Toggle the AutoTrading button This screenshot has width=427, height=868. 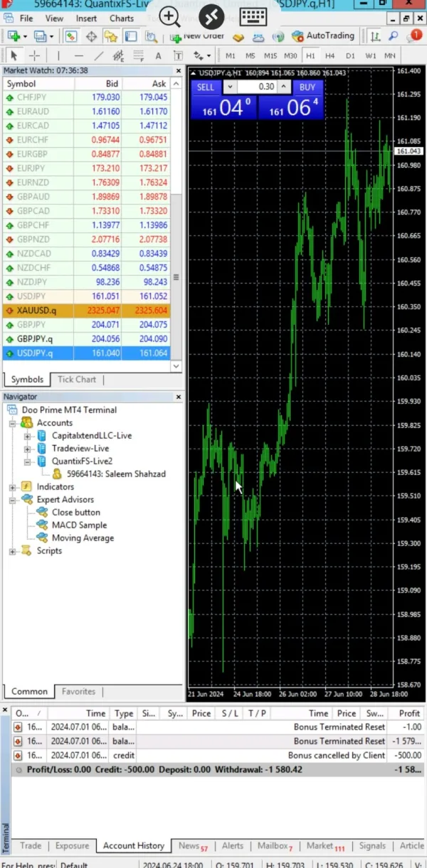point(323,36)
